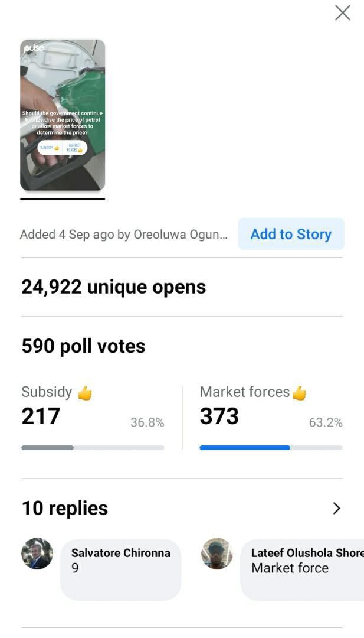Click the Add to Story button
The image size is (364, 638).
[x=291, y=234]
